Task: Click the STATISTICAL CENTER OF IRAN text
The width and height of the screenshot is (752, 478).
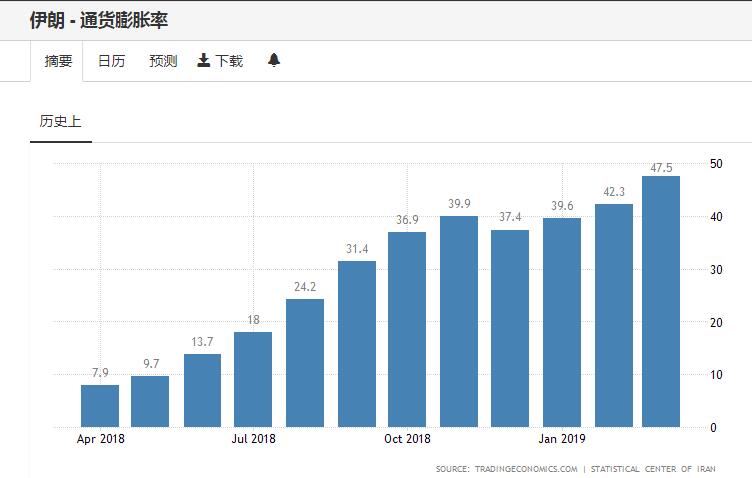Action: pyautogui.click(x=653, y=469)
